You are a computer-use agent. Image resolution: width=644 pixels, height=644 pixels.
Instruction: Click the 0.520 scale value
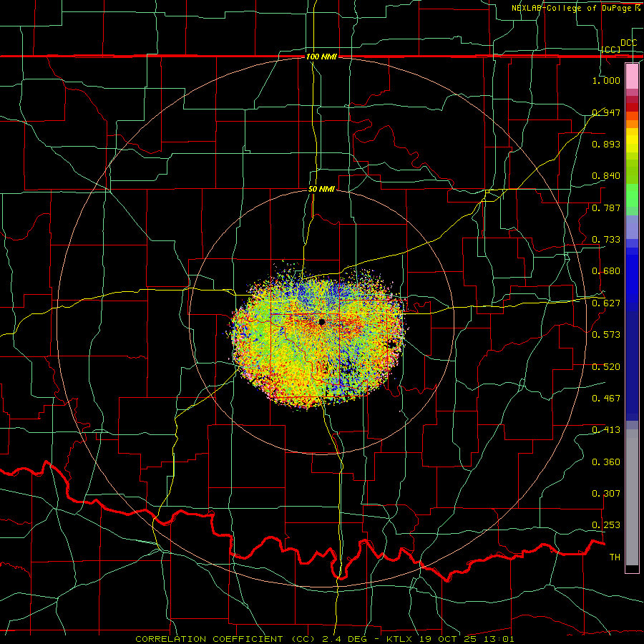coord(606,367)
